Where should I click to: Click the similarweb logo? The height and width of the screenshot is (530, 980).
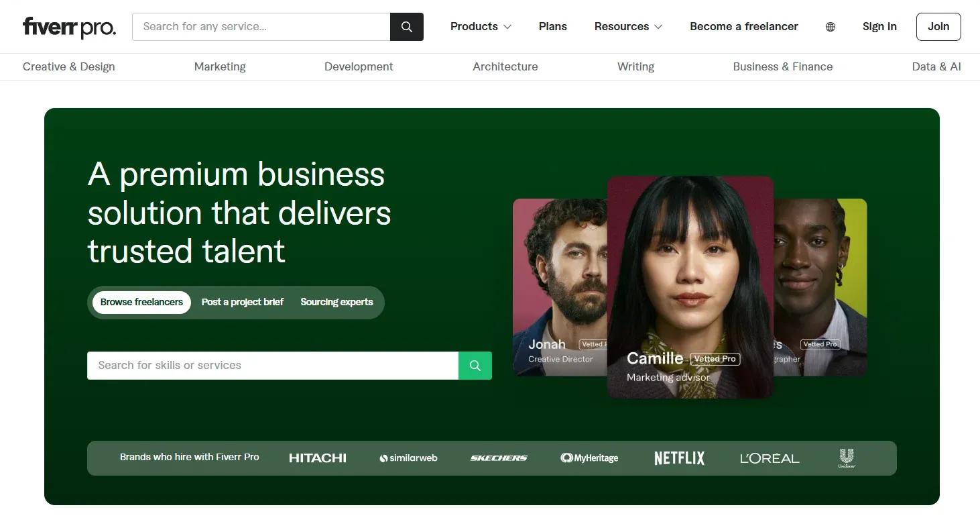coord(408,458)
